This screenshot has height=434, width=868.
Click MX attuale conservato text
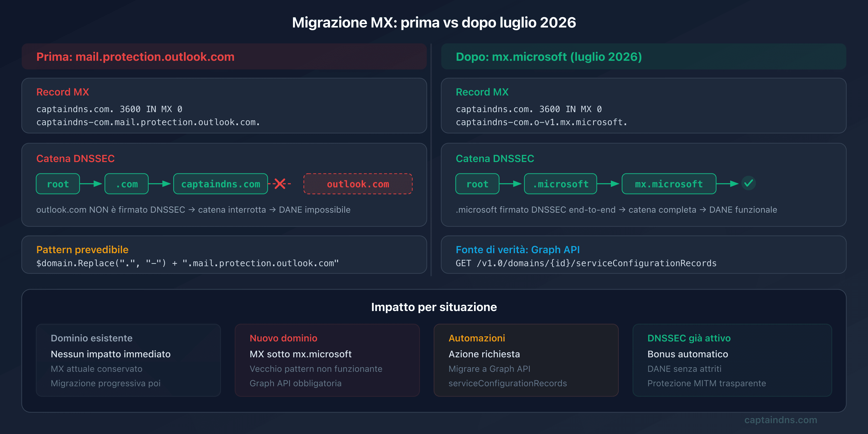96,369
